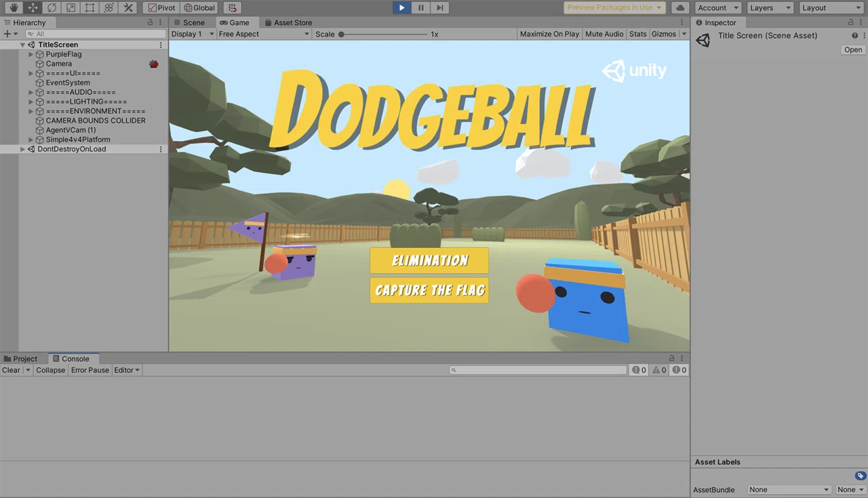The height and width of the screenshot is (498, 868).
Task: Select the Rect tool
Action: tap(89, 8)
